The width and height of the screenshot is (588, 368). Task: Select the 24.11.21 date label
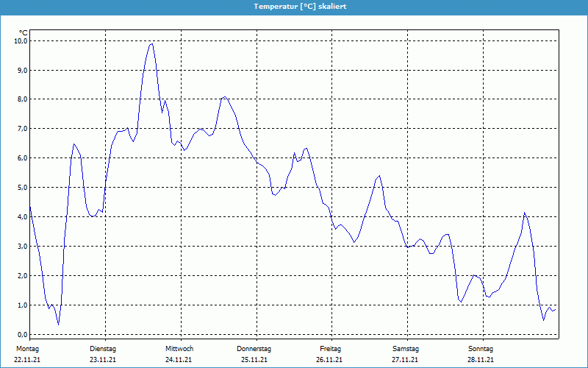pos(179,360)
